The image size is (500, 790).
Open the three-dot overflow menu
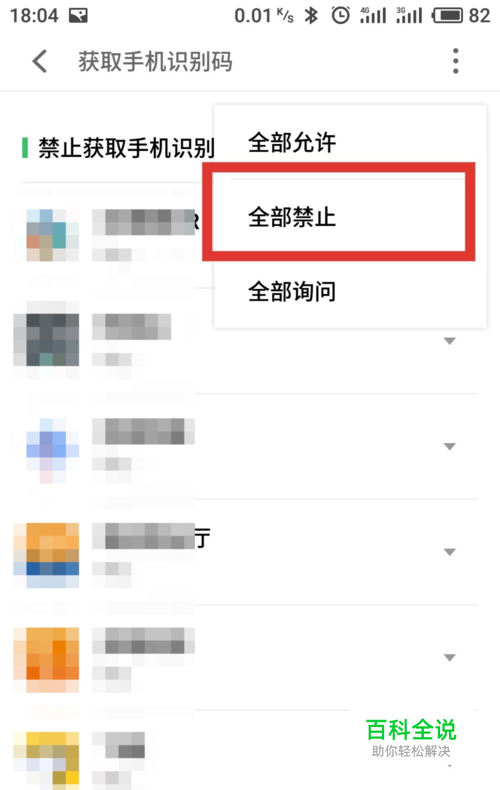coord(456,61)
